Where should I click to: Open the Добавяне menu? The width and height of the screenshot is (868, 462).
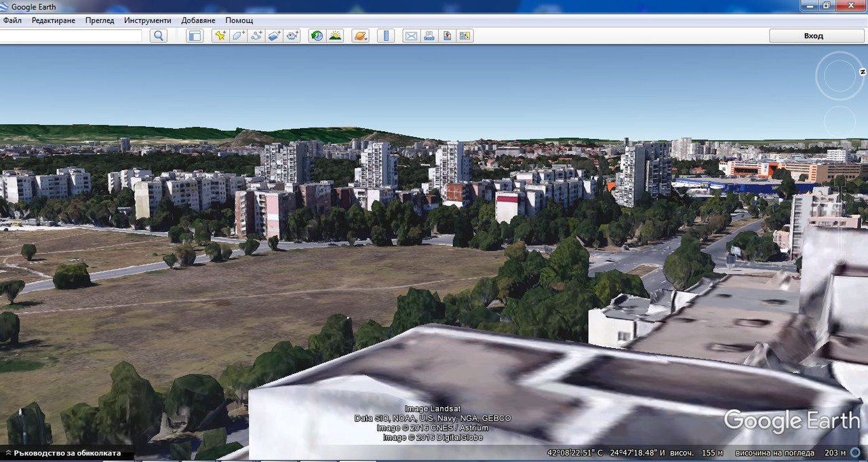click(x=198, y=20)
